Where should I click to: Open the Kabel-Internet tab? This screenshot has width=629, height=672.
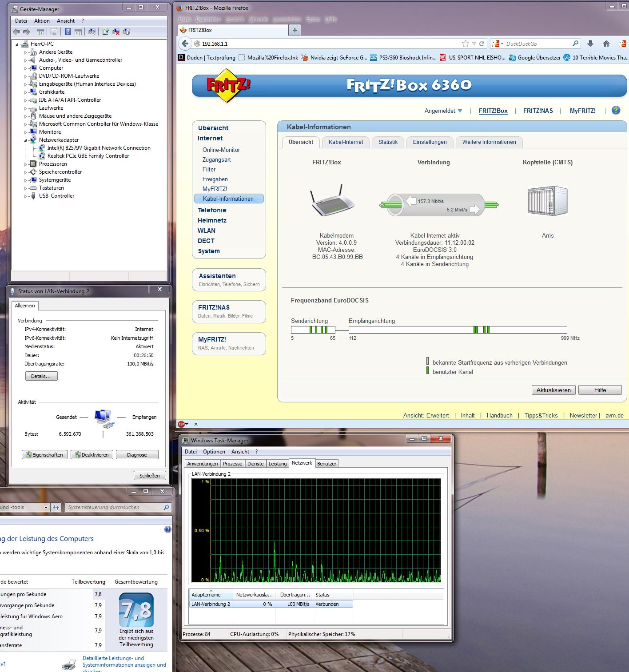click(346, 142)
